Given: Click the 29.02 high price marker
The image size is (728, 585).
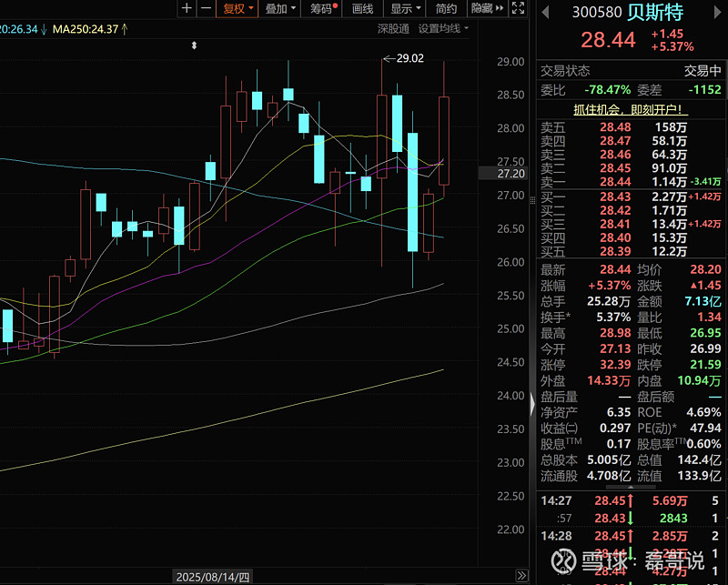Looking at the screenshot, I should (x=403, y=58).
